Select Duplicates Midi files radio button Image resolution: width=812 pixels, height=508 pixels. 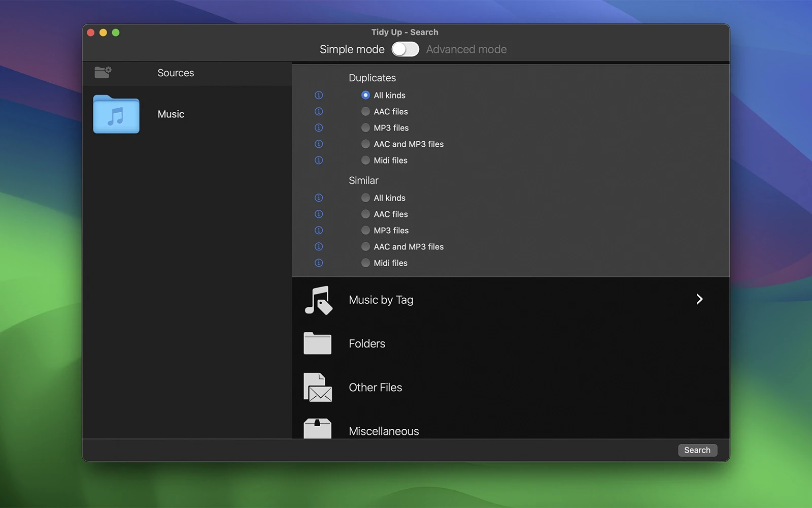coord(365,161)
